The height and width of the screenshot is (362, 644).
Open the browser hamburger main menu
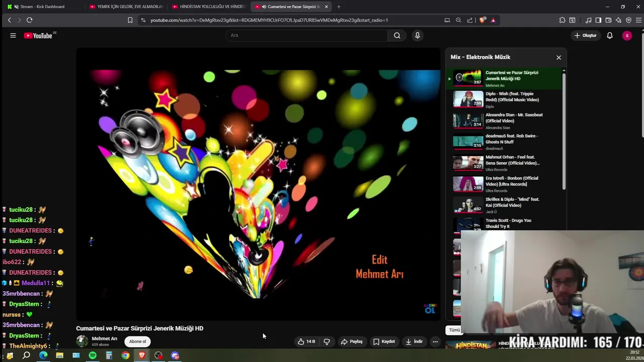[639, 20]
